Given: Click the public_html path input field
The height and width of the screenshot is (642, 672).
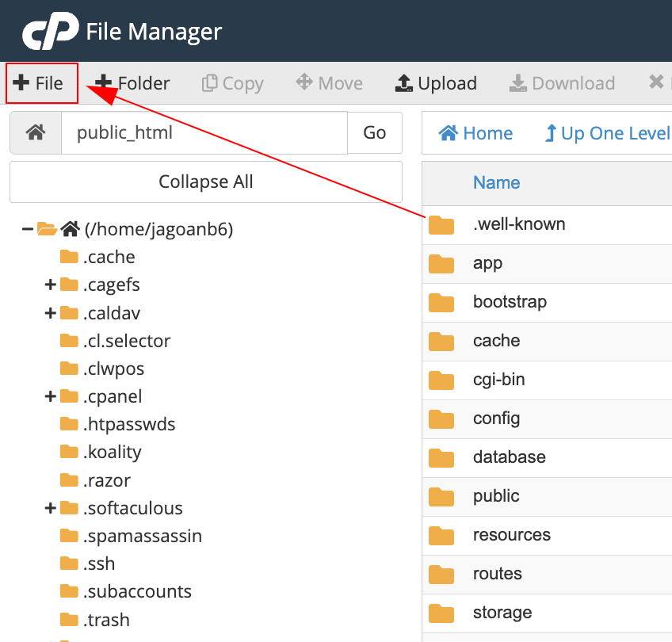Looking at the screenshot, I should [204, 133].
